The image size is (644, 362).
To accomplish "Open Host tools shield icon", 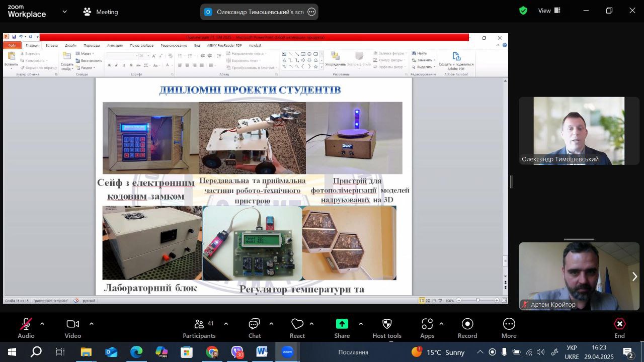I will tap(387, 324).
